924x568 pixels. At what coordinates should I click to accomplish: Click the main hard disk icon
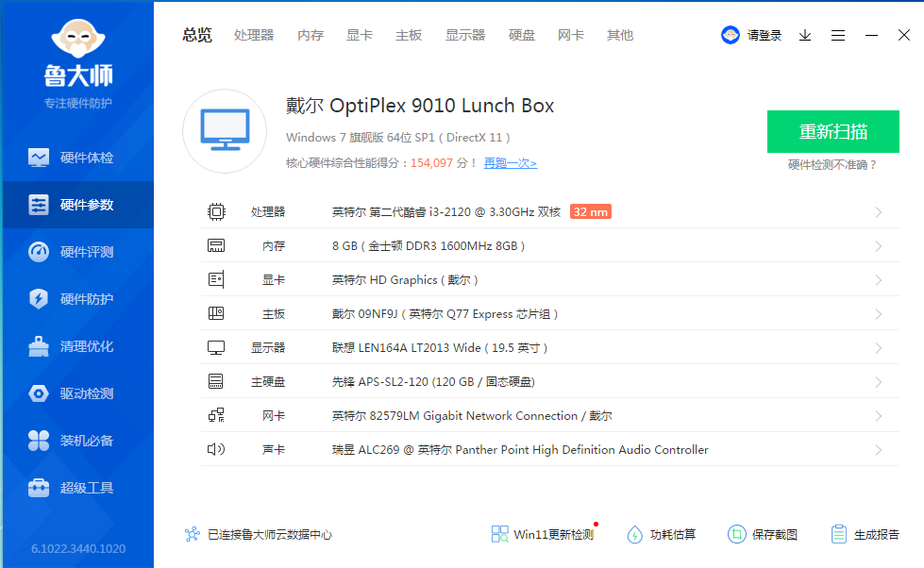(216, 381)
